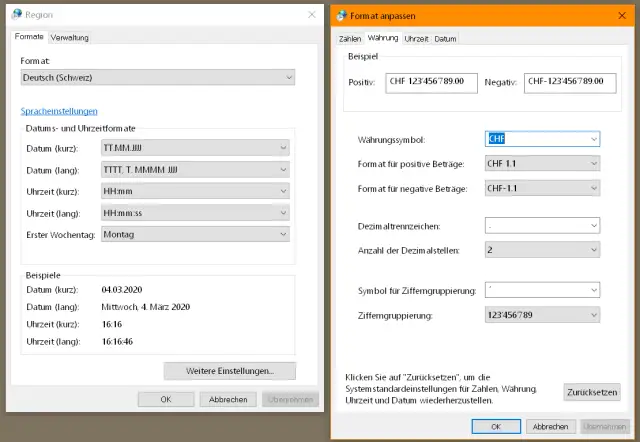Open the Zahlen tab
Screen dimensions: 640x442
(x=350, y=39)
